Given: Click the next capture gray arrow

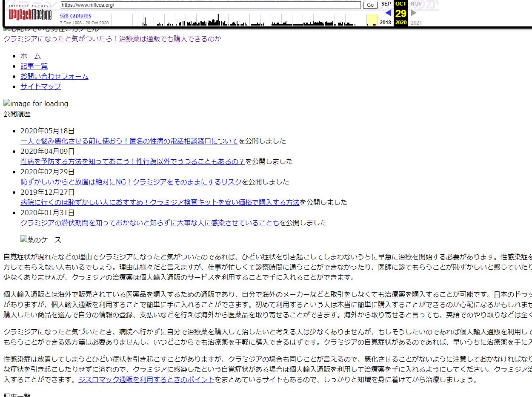Looking at the screenshot, I should pyautogui.click(x=413, y=13).
